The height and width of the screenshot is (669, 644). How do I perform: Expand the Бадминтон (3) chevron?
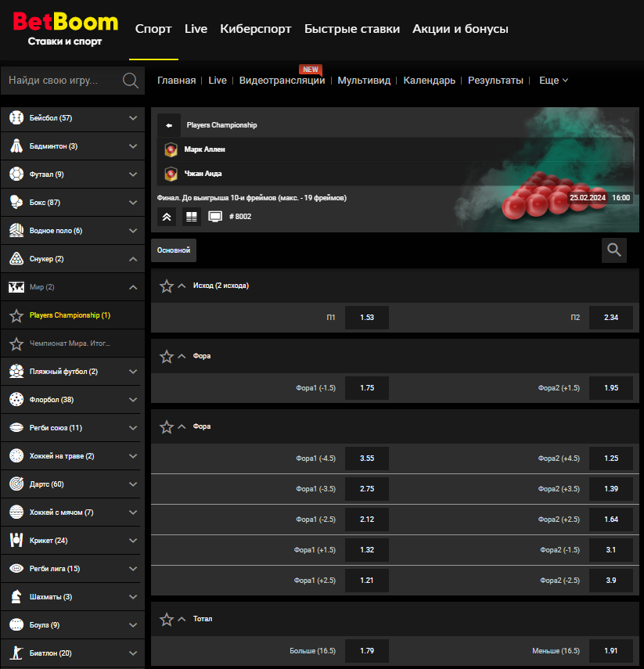click(133, 146)
